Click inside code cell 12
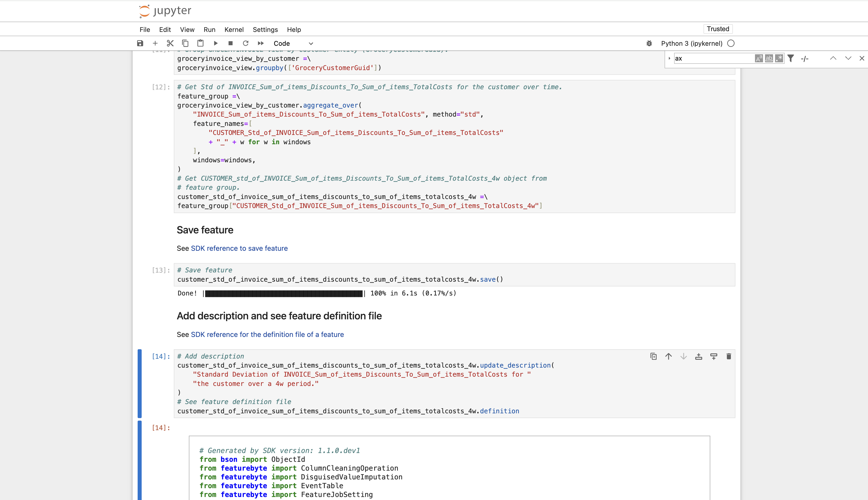This screenshot has width=868, height=500. point(454,147)
